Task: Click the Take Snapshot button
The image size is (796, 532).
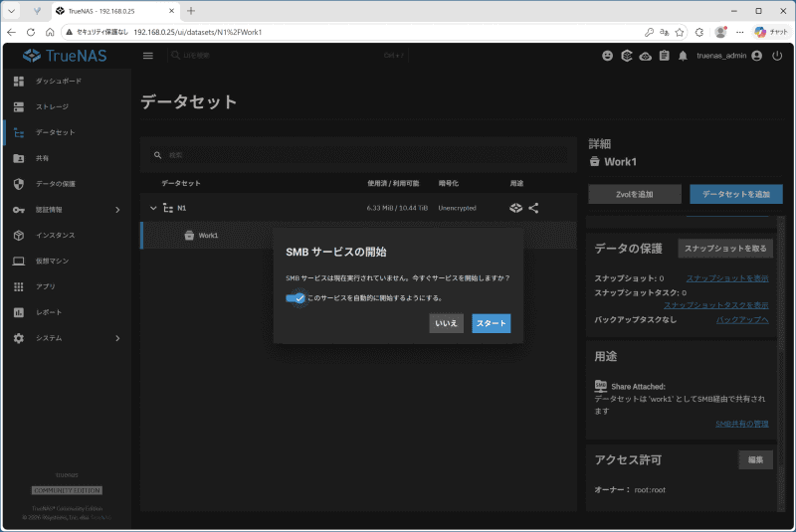Action: point(725,249)
